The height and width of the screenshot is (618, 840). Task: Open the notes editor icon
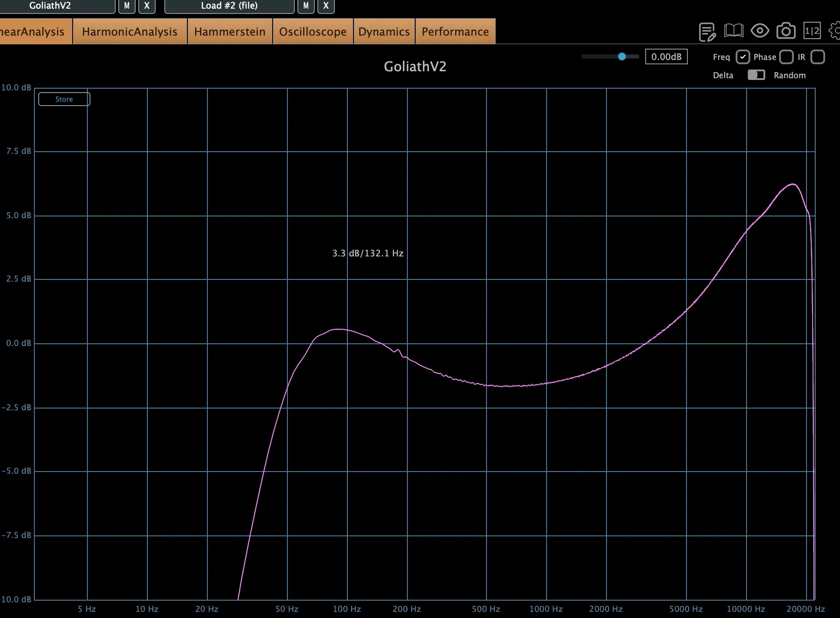coord(707,31)
